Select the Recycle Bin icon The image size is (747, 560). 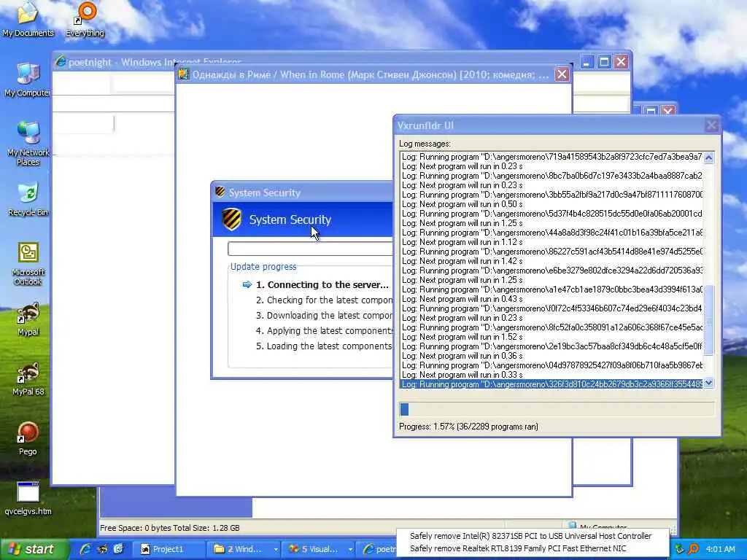pyautogui.click(x=28, y=199)
